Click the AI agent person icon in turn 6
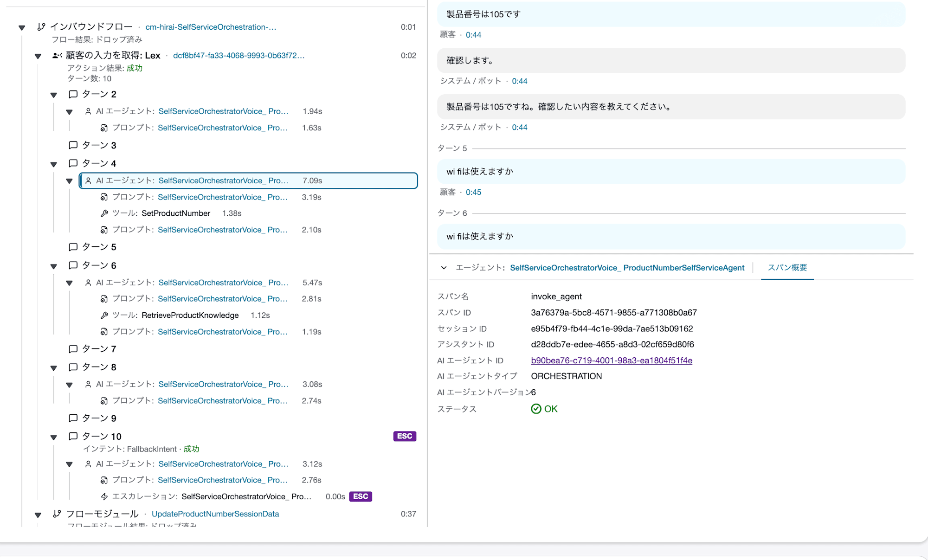The height and width of the screenshot is (560, 928). tap(88, 283)
